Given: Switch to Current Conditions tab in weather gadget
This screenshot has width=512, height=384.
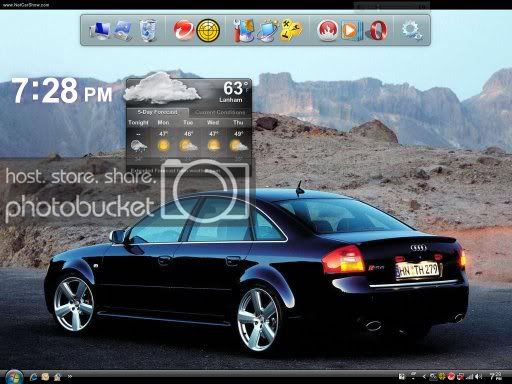Looking at the screenshot, I should pos(220,112).
